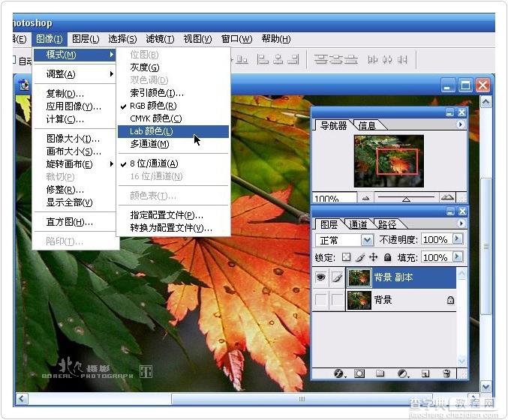This screenshot has width=508, height=420.
Task: Switch to the 通道 tab
Action: coord(358,224)
